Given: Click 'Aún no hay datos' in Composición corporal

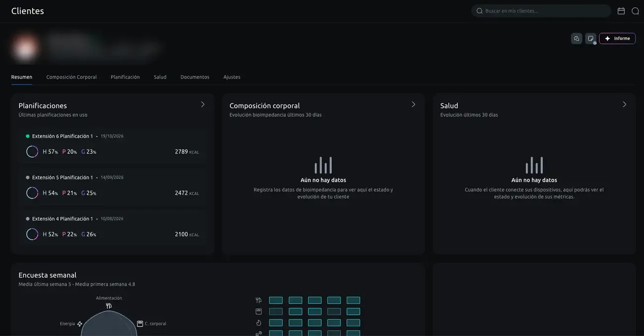Looking at the screenshot, I should click(323, 180).
